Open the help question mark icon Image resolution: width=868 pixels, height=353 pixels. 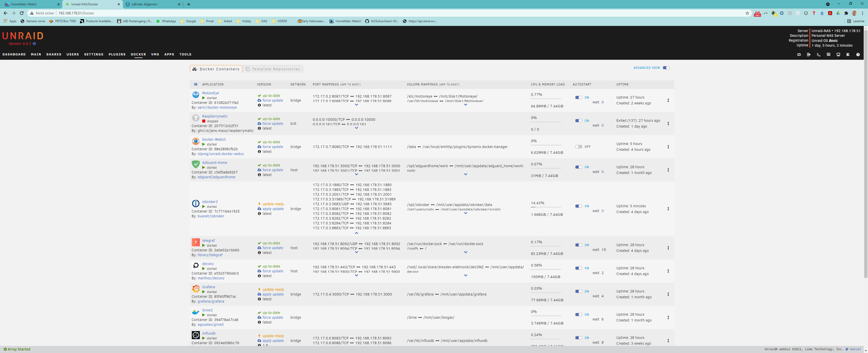[x=858, y=54]
